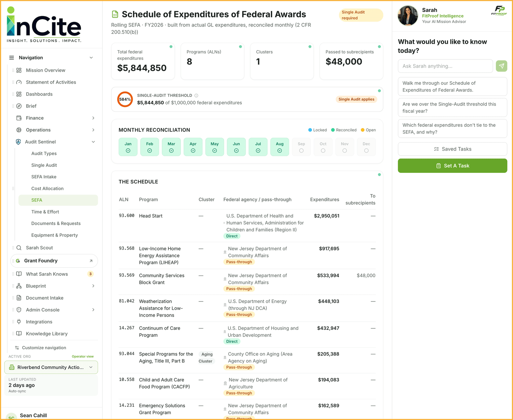Viewport: 513px width, 420px height.
Task: Collapse the Navigation section chevron
Action: pos(91,58)
